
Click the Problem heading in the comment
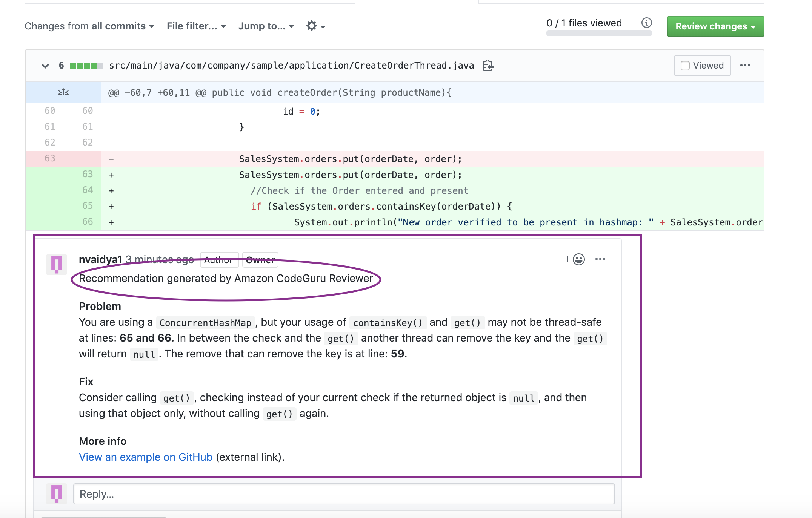[100, 306]
